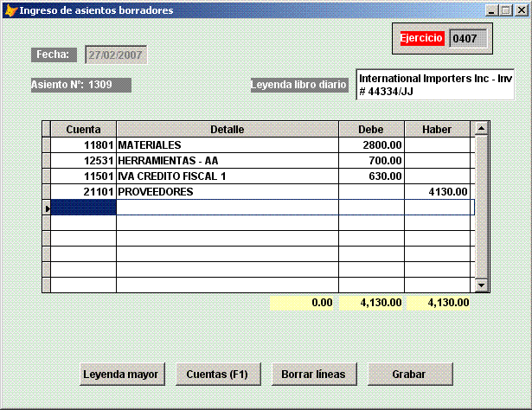Open the Cuentas (F1) account list
Image resolution: width=532 pixels, height=410 pixels.
pyautogui.click(x=218, y=375)
